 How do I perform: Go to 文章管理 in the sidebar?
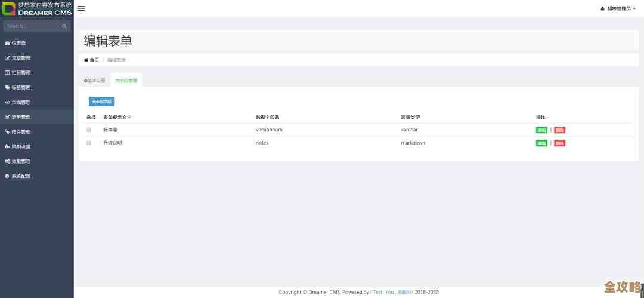click(x=20, y=58)
